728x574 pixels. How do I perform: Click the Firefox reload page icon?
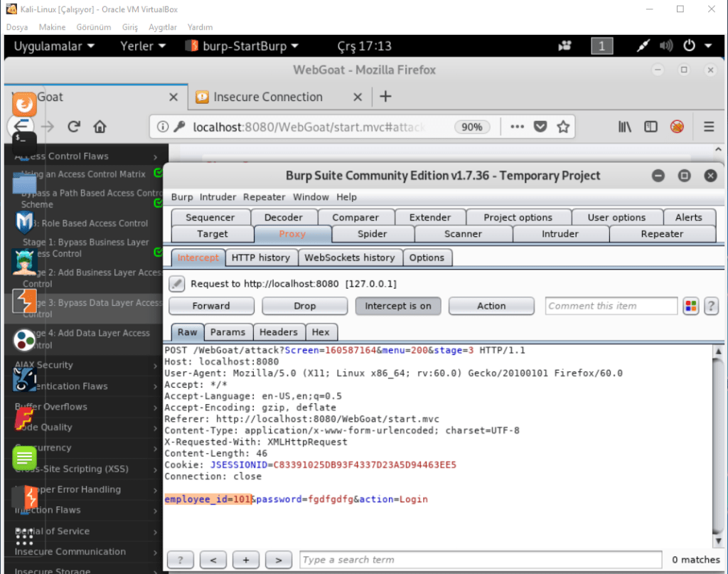point(73,127)
